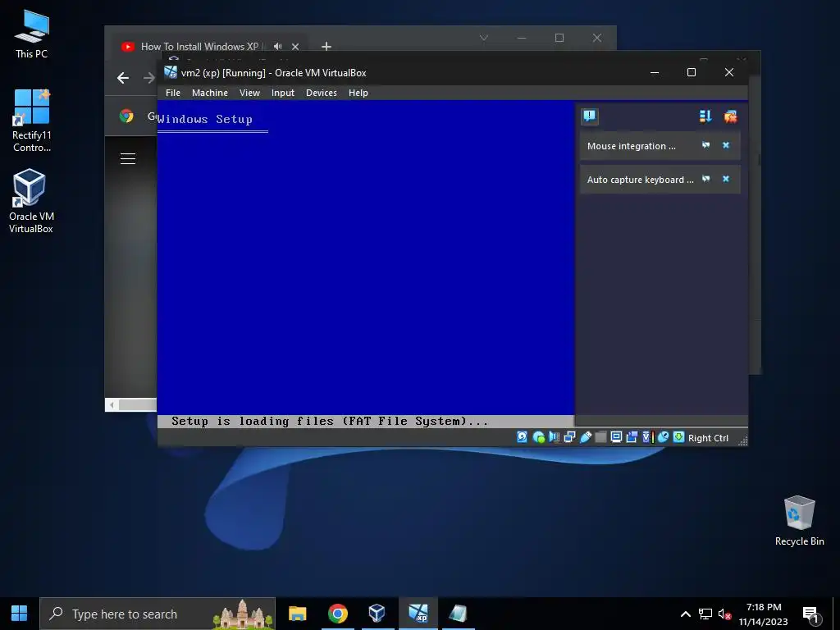Image resolution: width=840 pixels, height=630 pixels.
Task: Open VirtualBox Manager cube icon on taskbar
Action: [377, 614]
